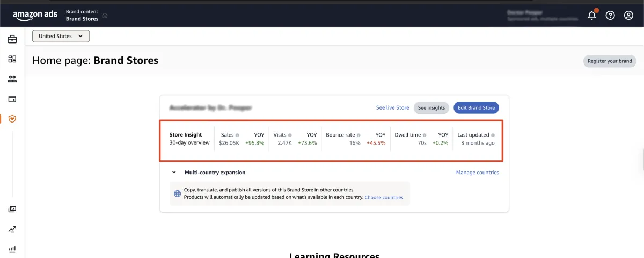The height and width of the screenshot is (258, 644).
Task: Click the 16% bounce rate value
Action: [x=355, y=143]
